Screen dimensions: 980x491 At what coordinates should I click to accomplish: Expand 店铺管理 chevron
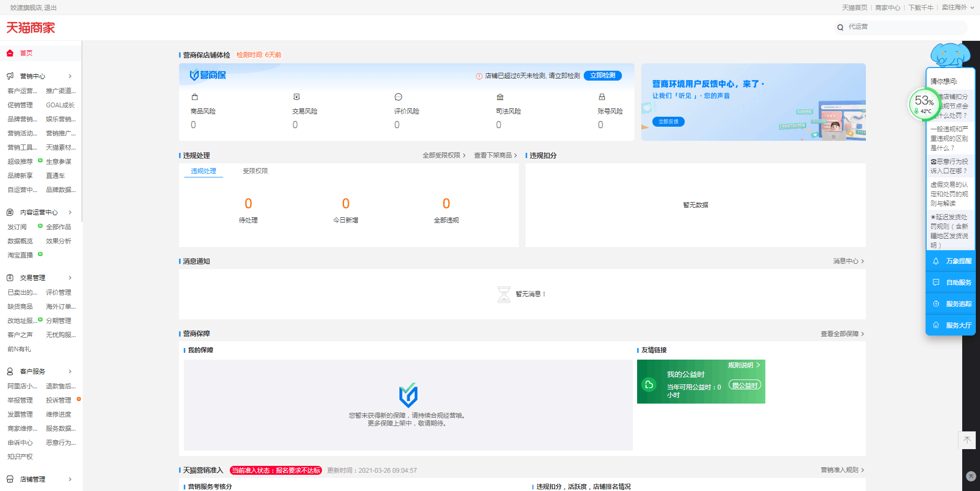(70, 479)
